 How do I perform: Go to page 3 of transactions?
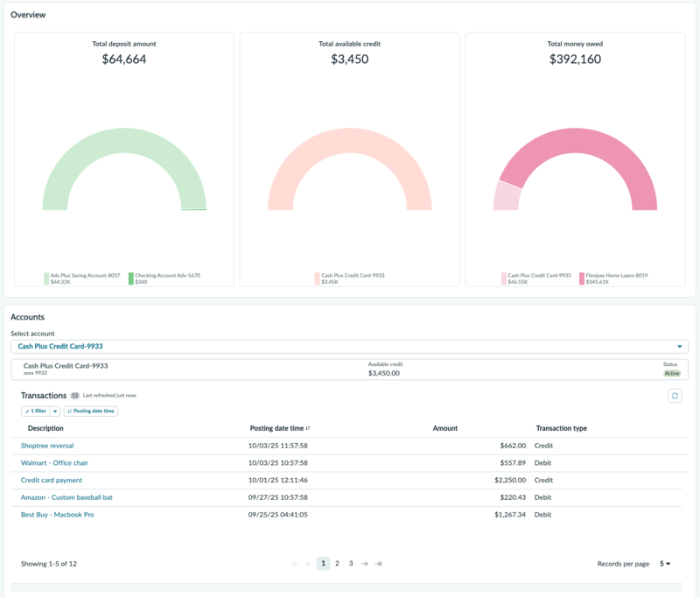pos(351,564)
